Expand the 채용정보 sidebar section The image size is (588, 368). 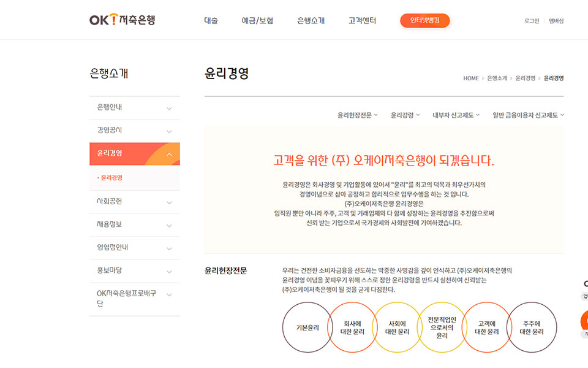pyautogui.click(x=135, y=224)
